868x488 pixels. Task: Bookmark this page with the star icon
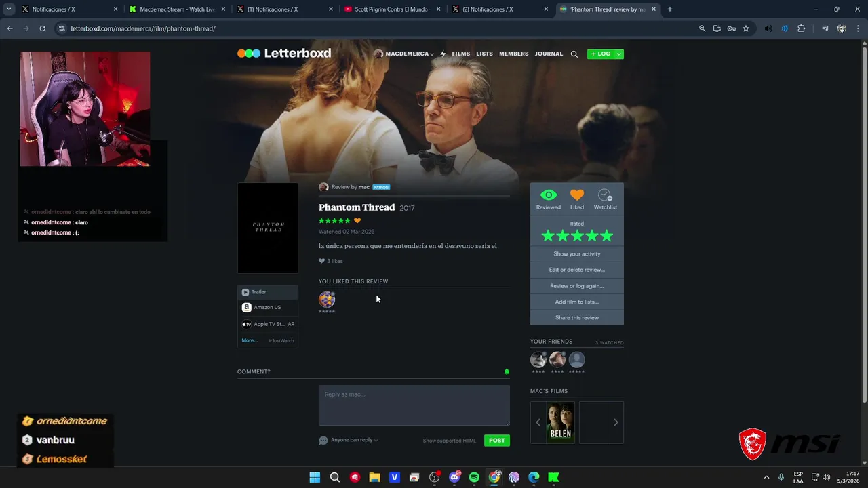tap(746, 28)
